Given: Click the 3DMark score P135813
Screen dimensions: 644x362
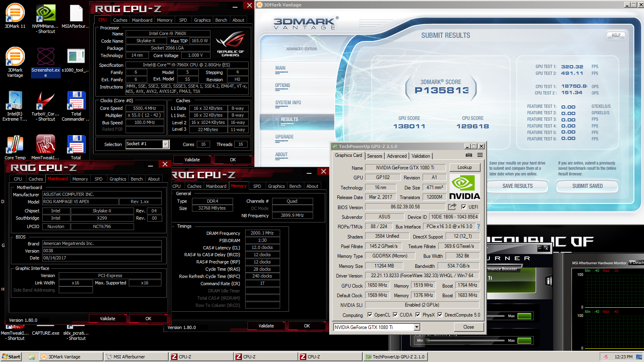Looking at the screenshot, I should point(442,90).
